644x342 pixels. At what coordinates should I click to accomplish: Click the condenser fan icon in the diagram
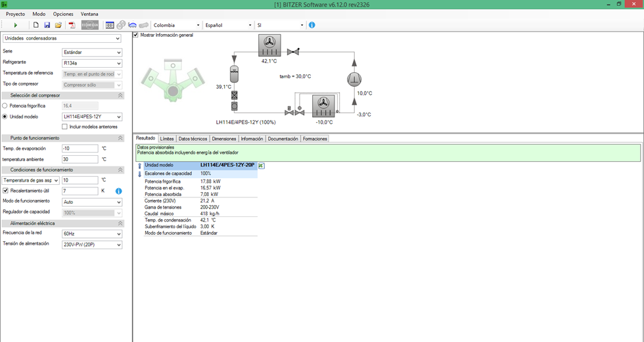tap(269, 45)
